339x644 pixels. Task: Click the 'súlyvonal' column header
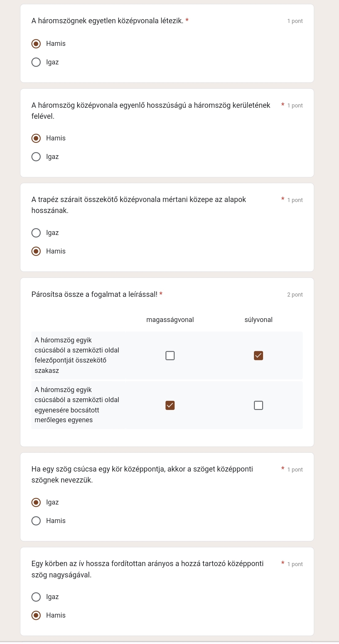pos(258,320)
